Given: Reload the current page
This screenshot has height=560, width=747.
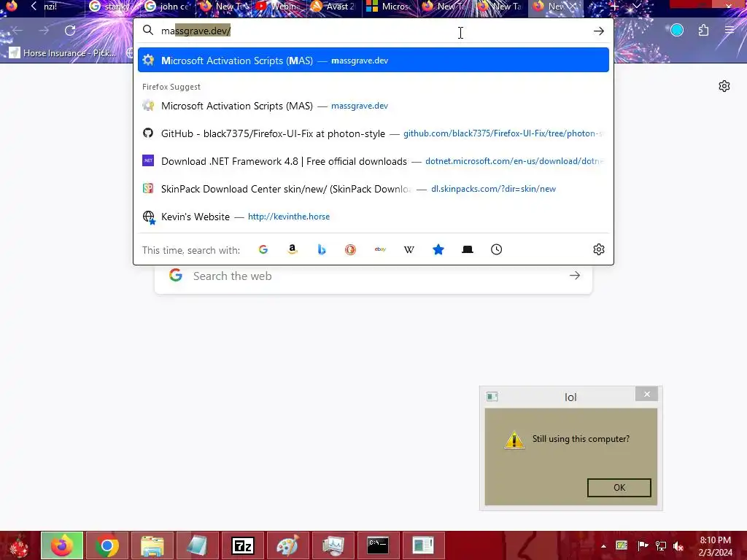Looking at the screenshot, I should (70, 31).
